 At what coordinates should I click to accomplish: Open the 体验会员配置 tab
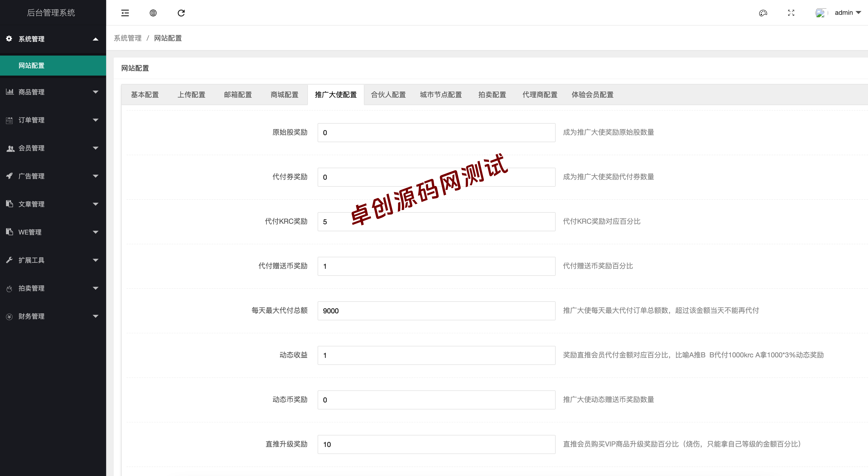[x=592, y=95]
